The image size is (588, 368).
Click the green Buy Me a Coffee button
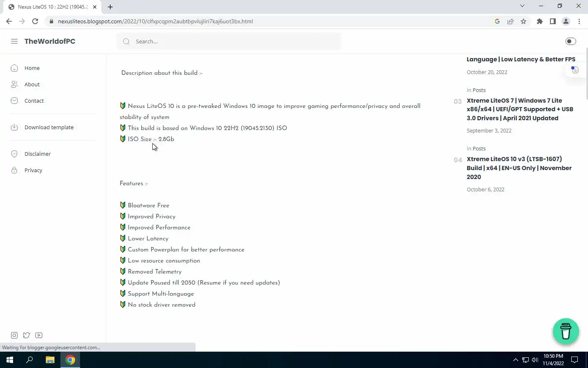pyautogui.click(x=566, y=331)
